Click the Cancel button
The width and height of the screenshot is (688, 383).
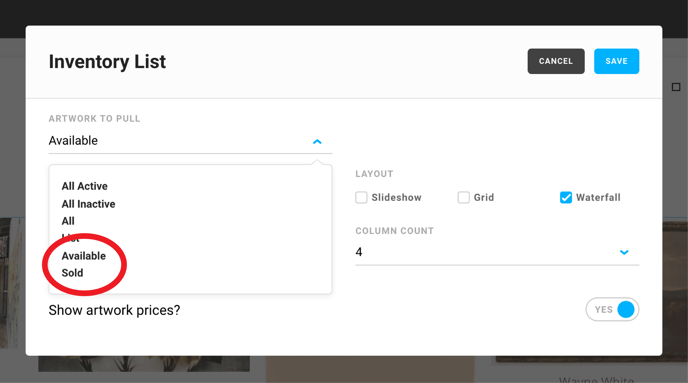point(556,61)
